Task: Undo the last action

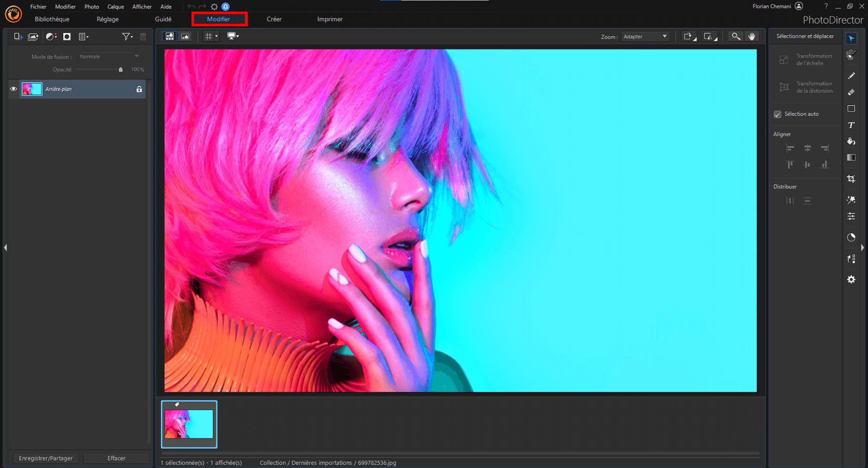Action: (191, 7)
